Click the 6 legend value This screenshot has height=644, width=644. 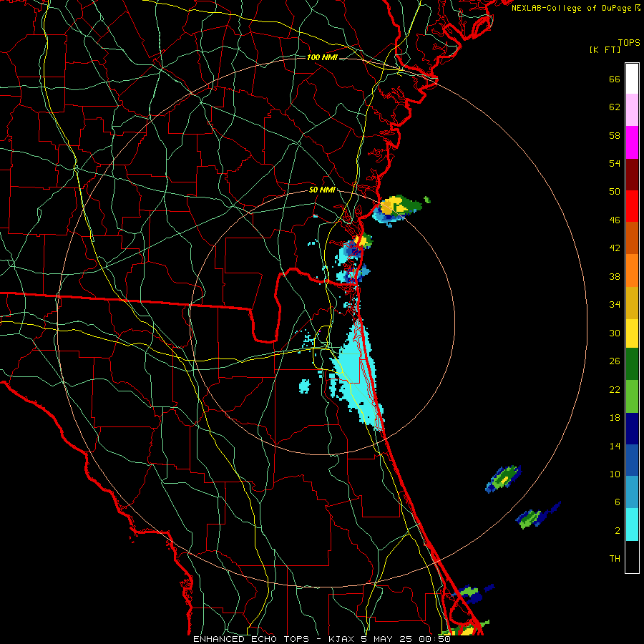tap(618, 502)
